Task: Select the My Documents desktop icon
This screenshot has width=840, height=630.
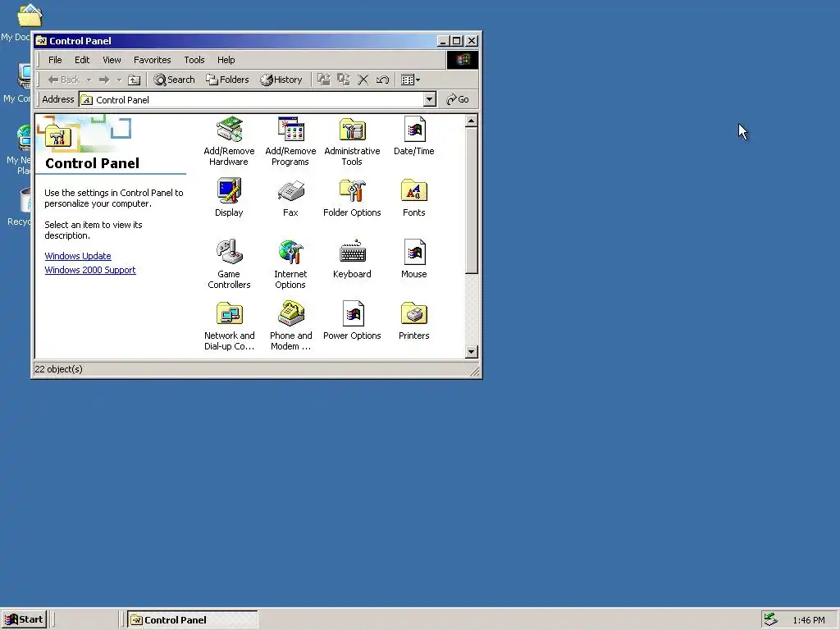Action: 21,22
